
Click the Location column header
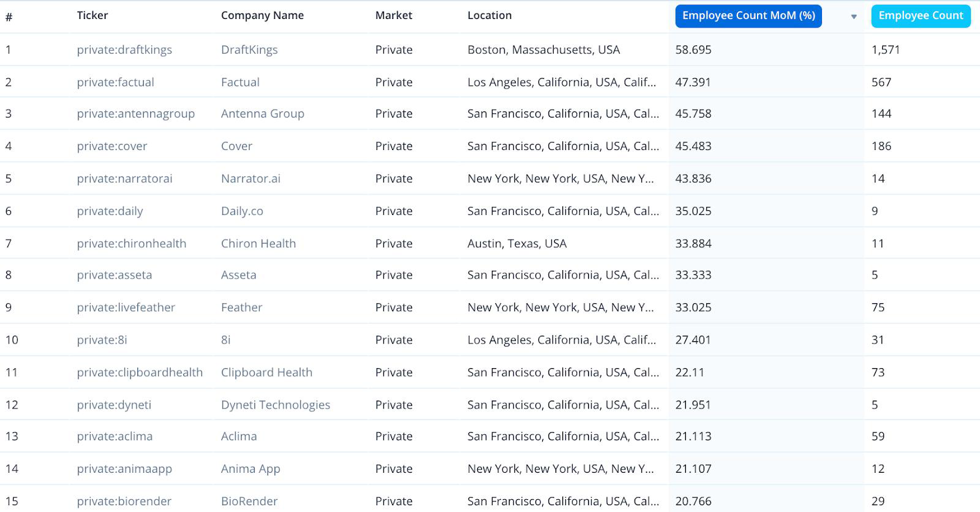(489, 15)
